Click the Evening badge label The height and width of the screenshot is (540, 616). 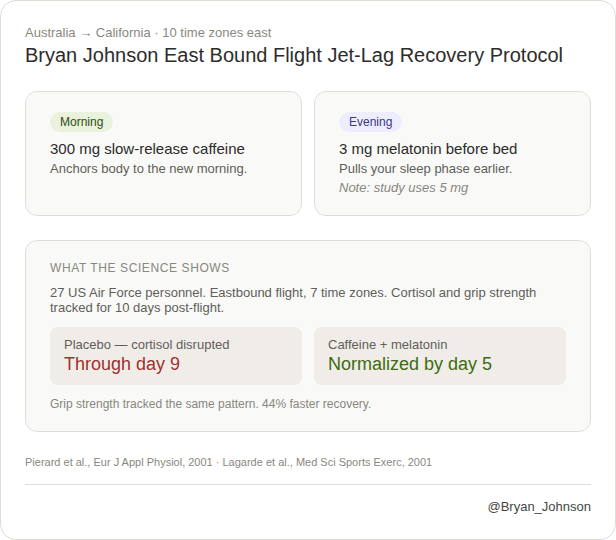pyautogui.click(x=370, y=122)
